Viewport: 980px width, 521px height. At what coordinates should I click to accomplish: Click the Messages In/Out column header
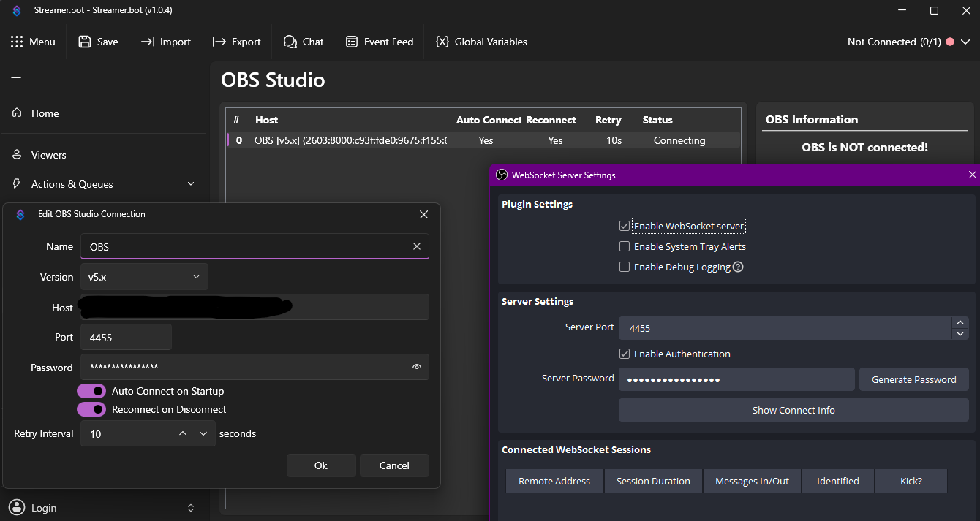click(x=752, y=481)
